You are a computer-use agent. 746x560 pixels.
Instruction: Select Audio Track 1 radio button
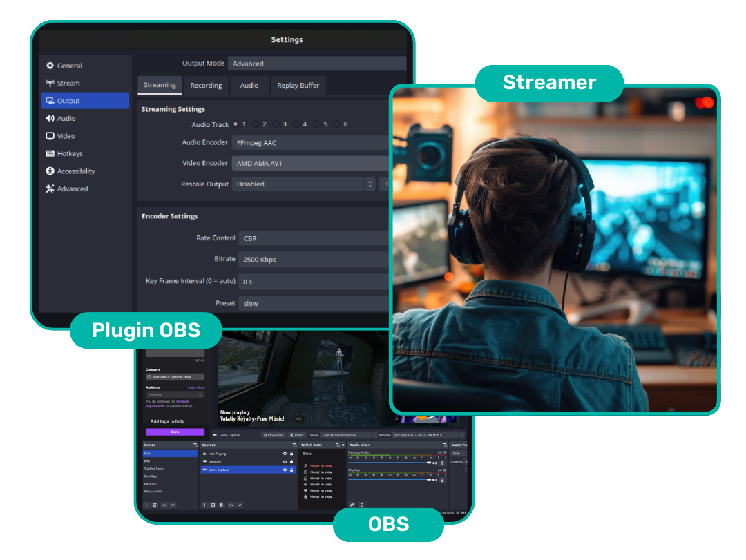point(236,124)
